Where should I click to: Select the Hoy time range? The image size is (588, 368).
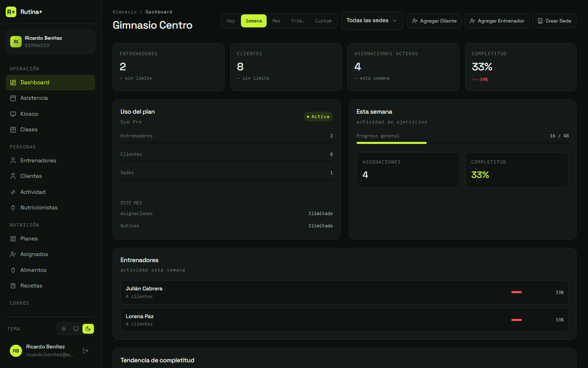(x=231, y=21)
